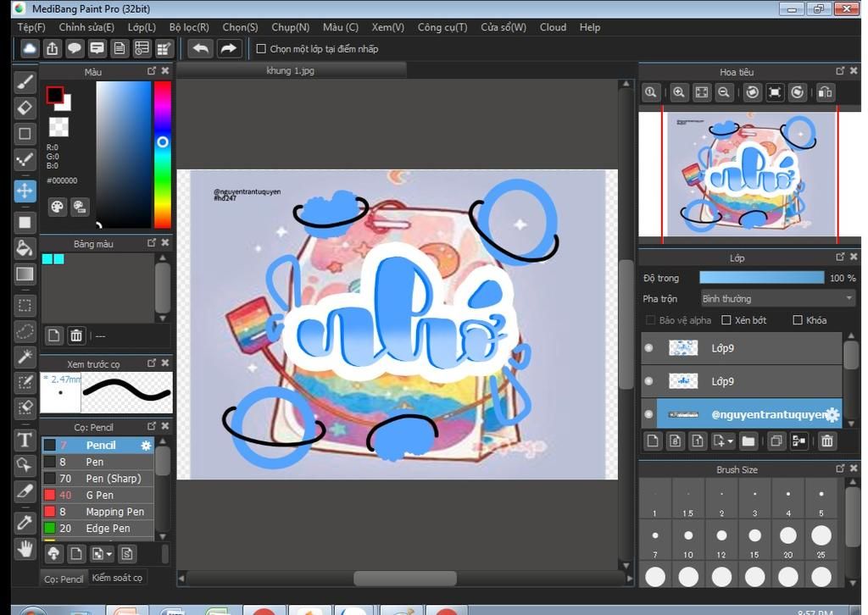This screenshot has width=868, height=615.
Task: Add a new 8-bit layer
Action: coord(676,441)
